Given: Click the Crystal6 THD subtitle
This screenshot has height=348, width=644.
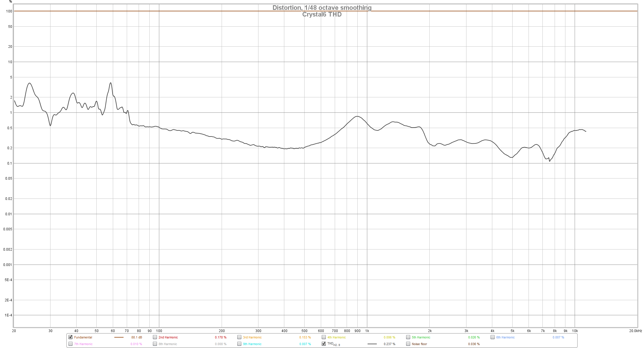Looking at the screenshot, I should click(322, 14).
